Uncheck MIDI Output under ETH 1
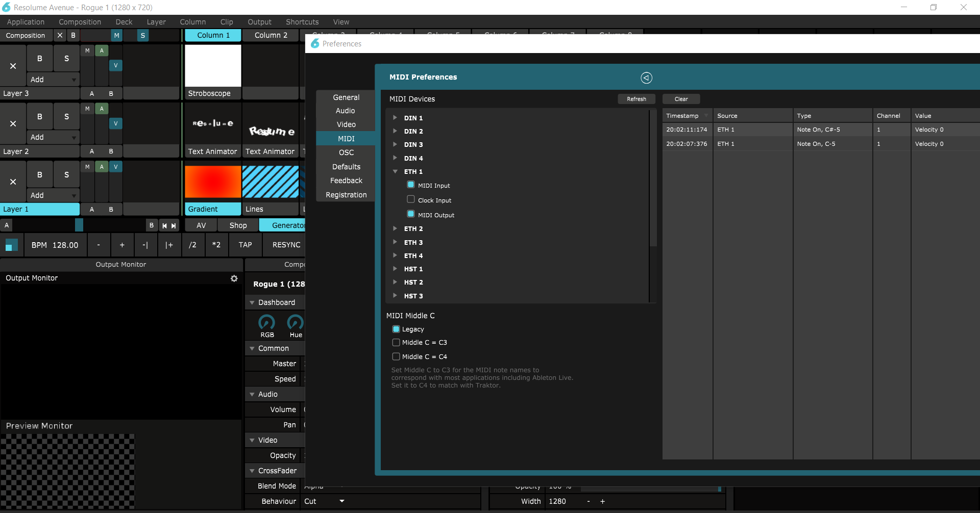 [411, 214]
